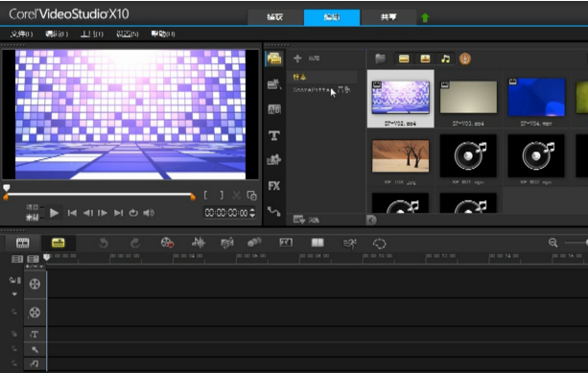588x373 pixels.
Task: Click the preview volume speaker icon
Action: [x=149, y=213]
